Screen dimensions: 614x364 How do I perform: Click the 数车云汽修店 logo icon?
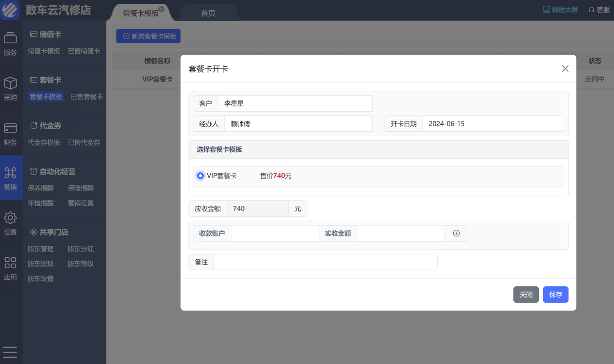tap(10, 10)
